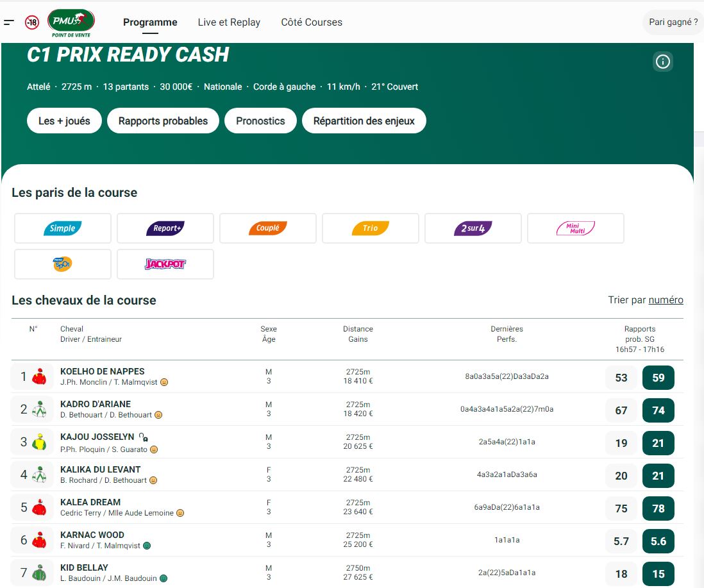
Task: Open horse KAJOU JOSSELYN
Action: [97, 437]
